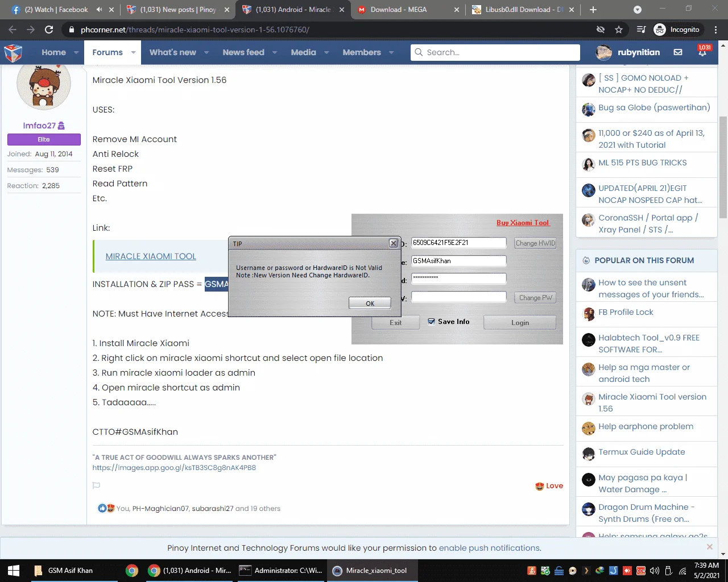728x582 pixels.
Task: Go back with the browser back arrow
Action: pos(13,30)
